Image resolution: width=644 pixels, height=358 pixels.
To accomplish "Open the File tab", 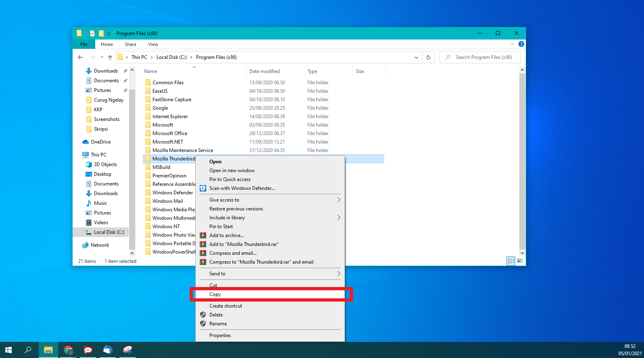I will (x=84, y=44).
